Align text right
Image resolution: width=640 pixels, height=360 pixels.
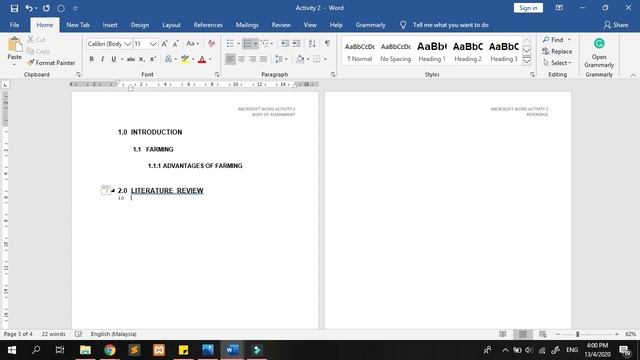pyautogui.click(x=253, y=59)
